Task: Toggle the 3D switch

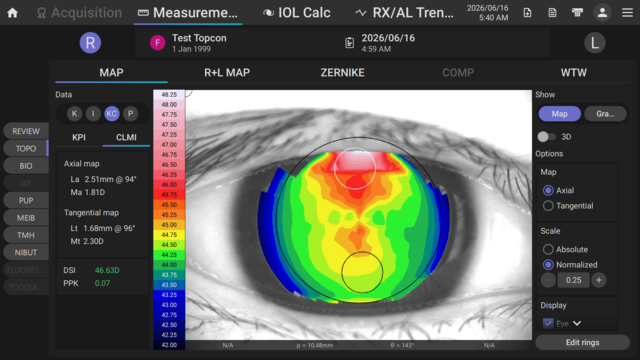Action: coord(547,137)
